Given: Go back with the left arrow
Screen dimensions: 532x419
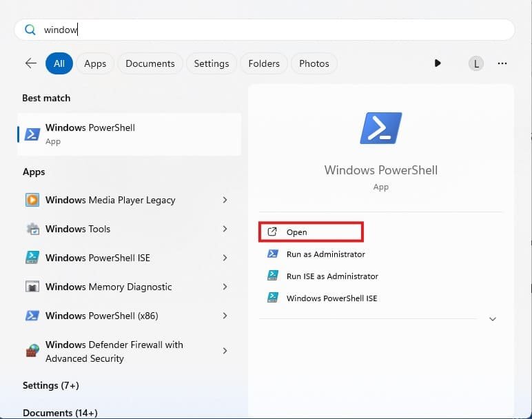Looking at the screenshot, I should pyautogui.click(x=31, y=63).
